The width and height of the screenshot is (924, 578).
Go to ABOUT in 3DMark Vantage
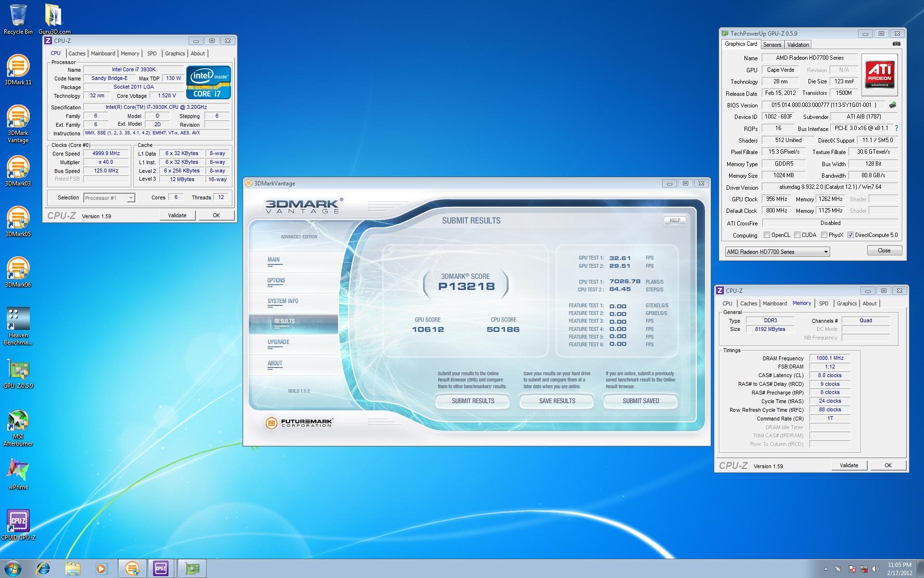tap(293, 364)
